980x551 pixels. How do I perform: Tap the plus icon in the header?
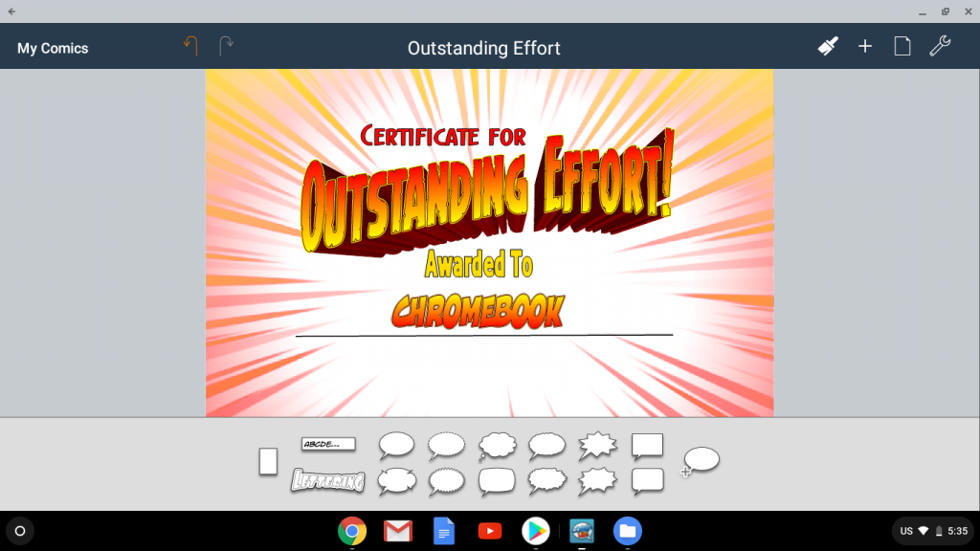coord(865,46)
